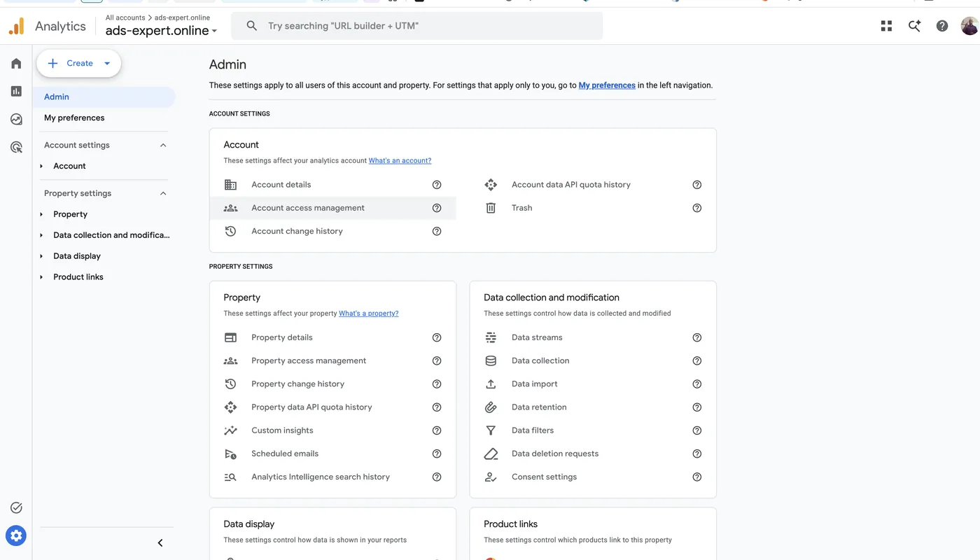Expand the Account tree item

41,166
